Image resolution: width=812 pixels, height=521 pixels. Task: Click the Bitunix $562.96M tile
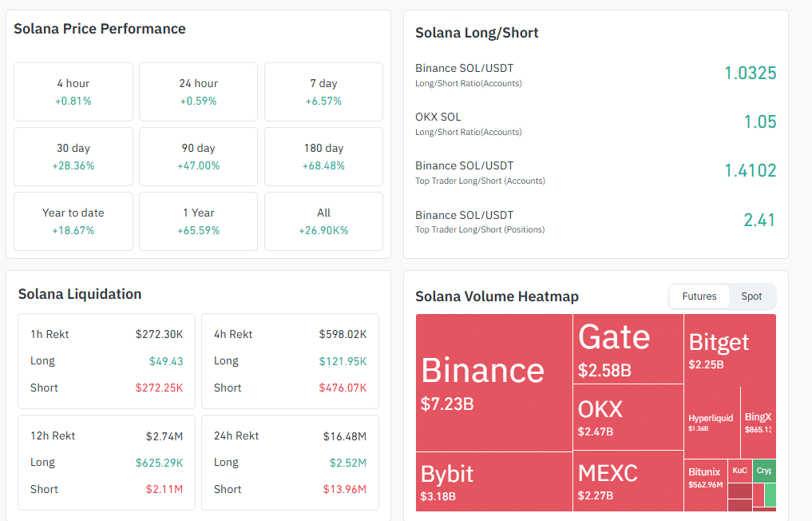705,485
